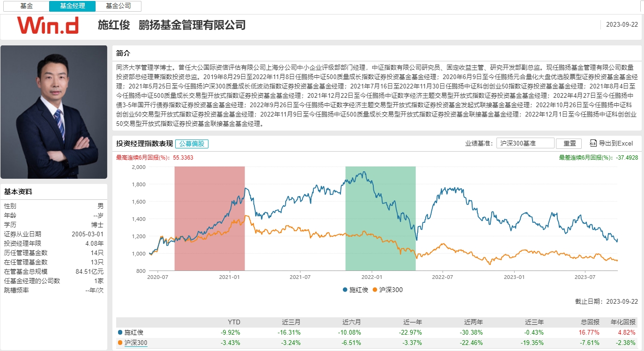
Task: Click the 在任管理基金数 value 13只
Action: tap(97, 262)
